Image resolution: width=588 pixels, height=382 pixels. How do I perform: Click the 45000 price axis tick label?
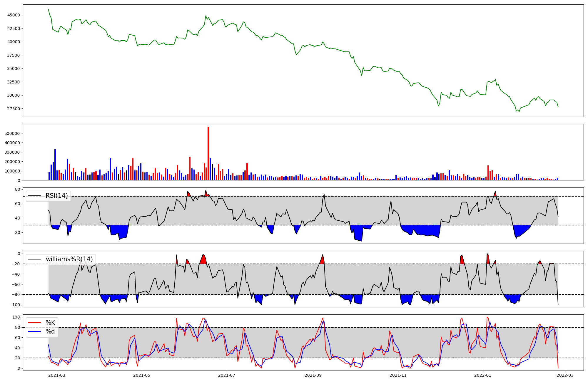[14, 15]
